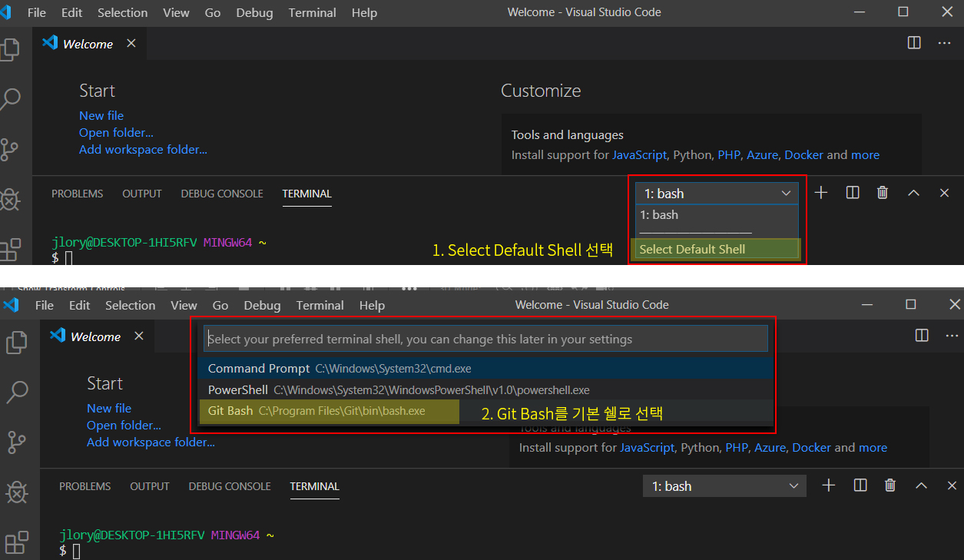Open the 1: bash terminal dropdown in lower window
This screenshot has width=964, height=560.
coord(724,486)
